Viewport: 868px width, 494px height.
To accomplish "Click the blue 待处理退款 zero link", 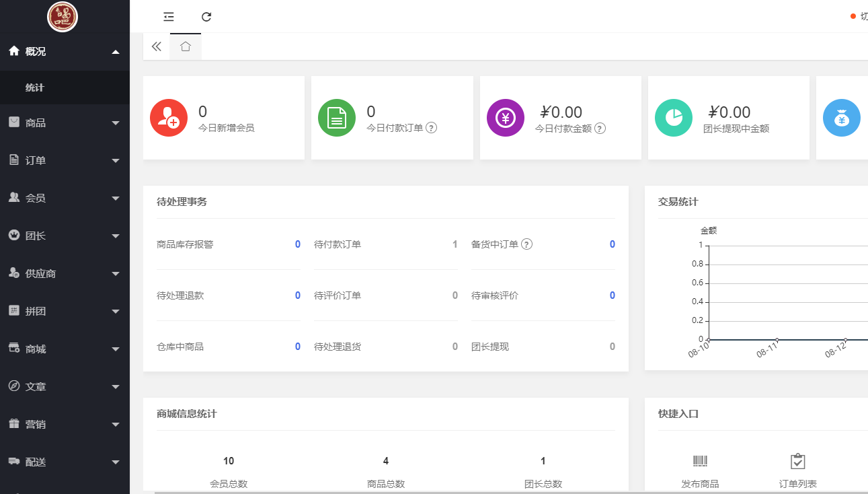I will pyautogui.click(x=297, y=295).
